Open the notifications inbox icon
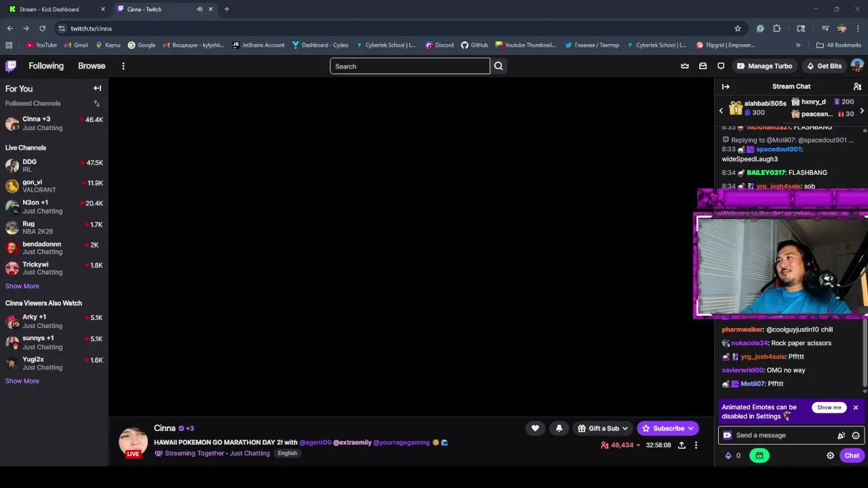This screenshot has height=488, width=868. click(703, 66)
